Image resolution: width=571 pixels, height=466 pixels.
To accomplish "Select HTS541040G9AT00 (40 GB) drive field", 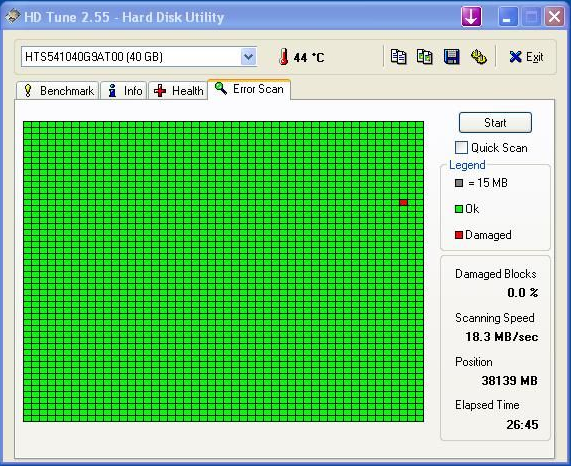I will coord(139,57).
